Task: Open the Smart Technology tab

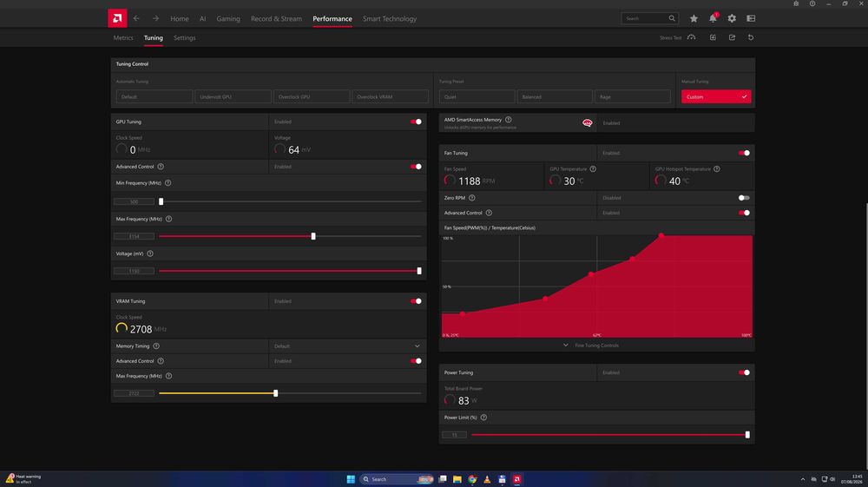Action: coord(390,18)
